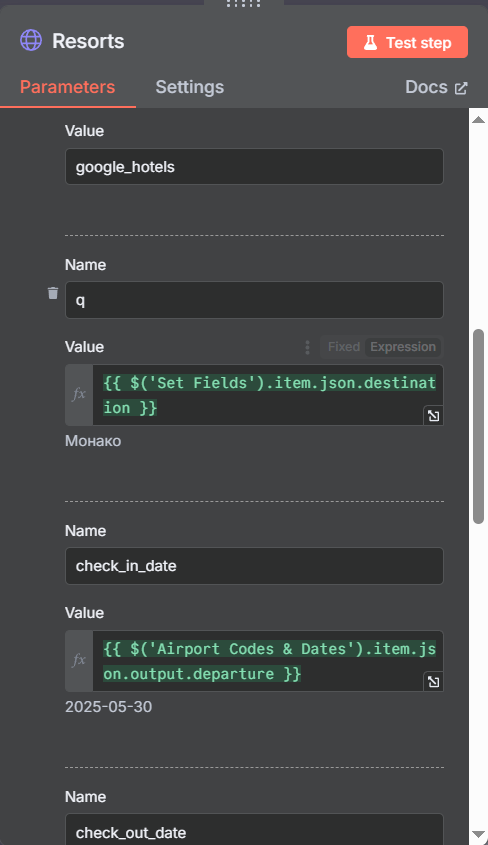488x845 pixels.
Task: Click the check_out_date name field
Action: tap(254, 830)
